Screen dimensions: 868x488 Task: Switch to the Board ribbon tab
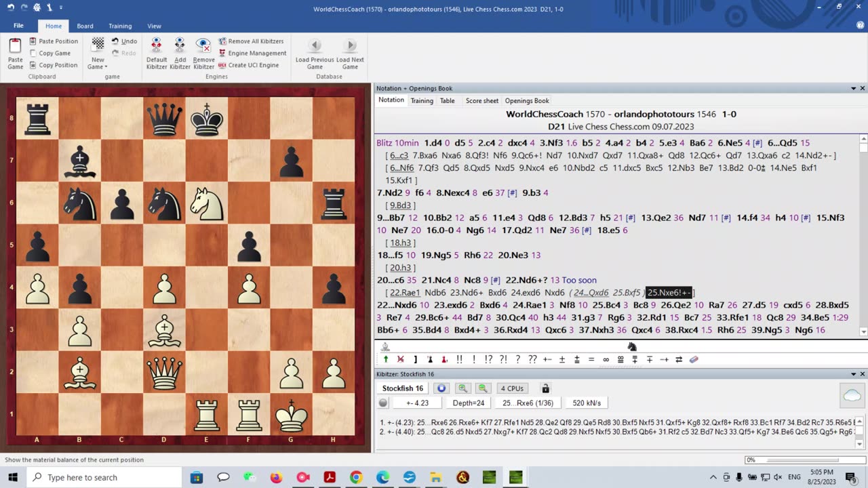click(85, 26)
